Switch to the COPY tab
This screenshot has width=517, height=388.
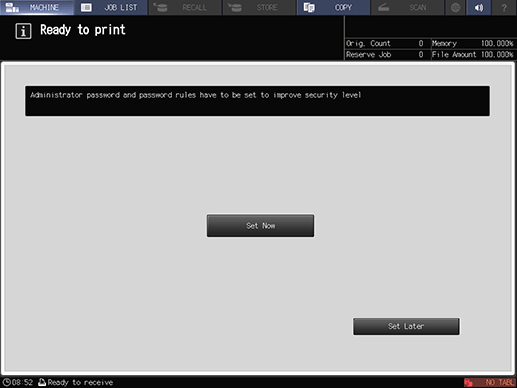pyautogui.click(x=333, y=7)
